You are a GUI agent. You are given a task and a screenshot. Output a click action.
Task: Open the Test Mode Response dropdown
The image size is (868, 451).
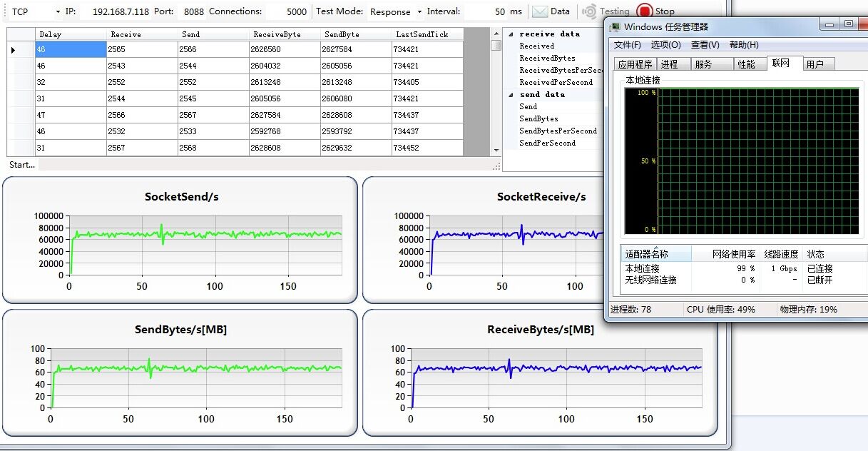point(419,12)
